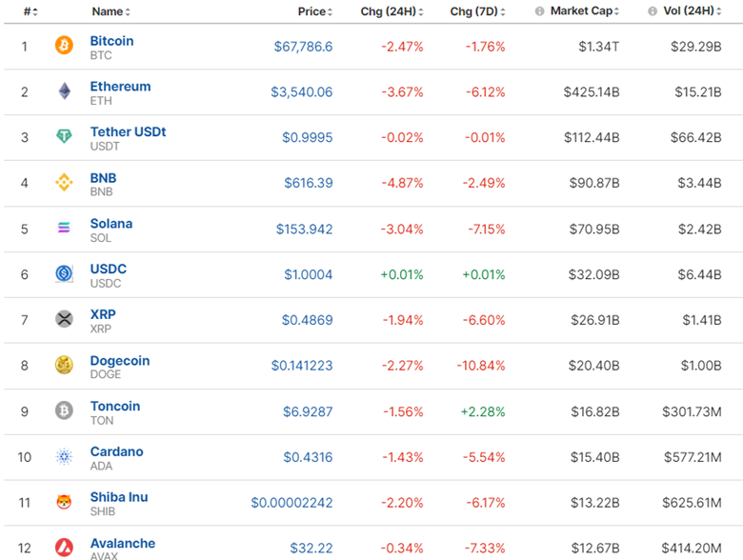Click the USDC blue circle logo icon
Screen dimensions: 743x560
tap(64, 273)
